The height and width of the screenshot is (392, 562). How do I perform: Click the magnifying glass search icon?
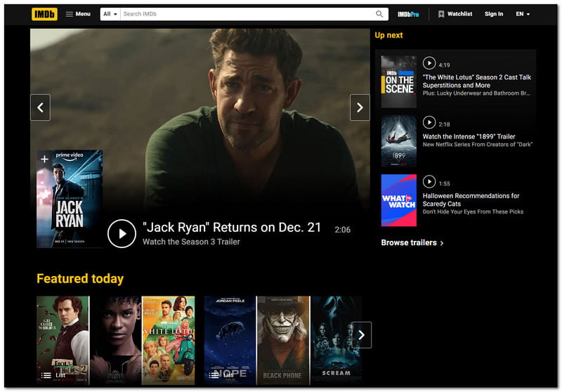379,14
